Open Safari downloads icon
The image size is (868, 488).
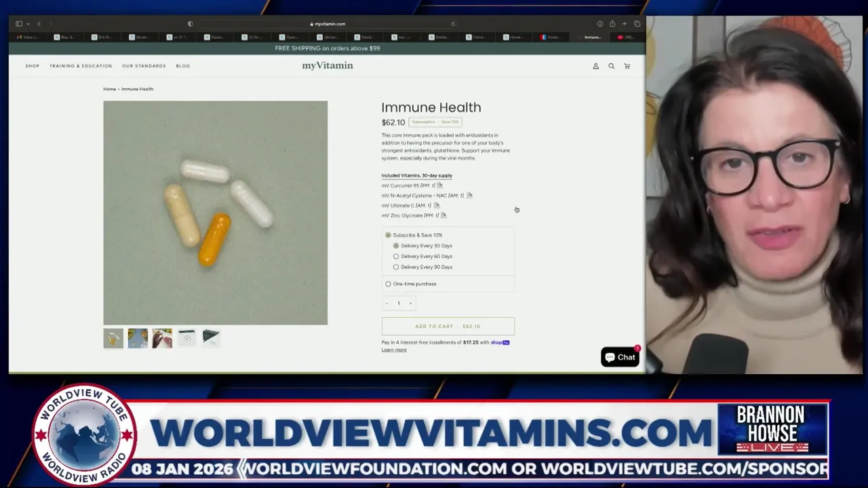click(600, 24)
